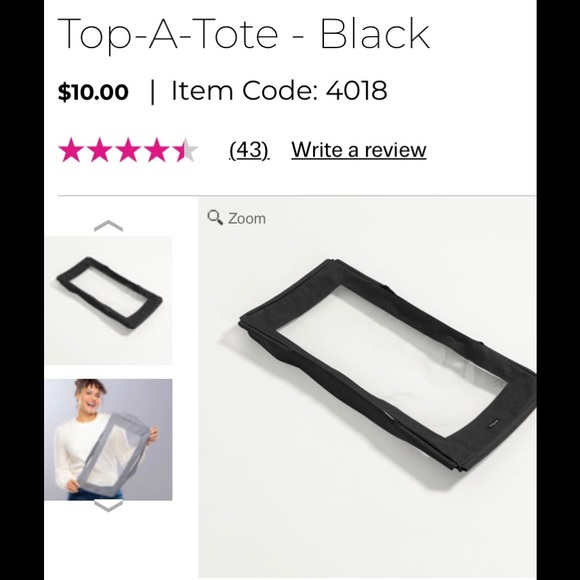This screenshot has height=580, width=580.
Task: Click the small brand tag on product
Action: tap(494, 423)
